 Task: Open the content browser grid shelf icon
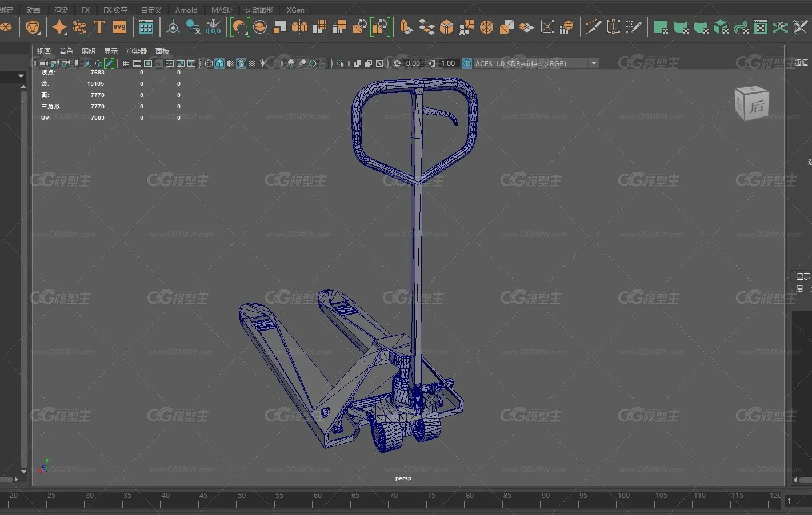click(x=146, y=27)
